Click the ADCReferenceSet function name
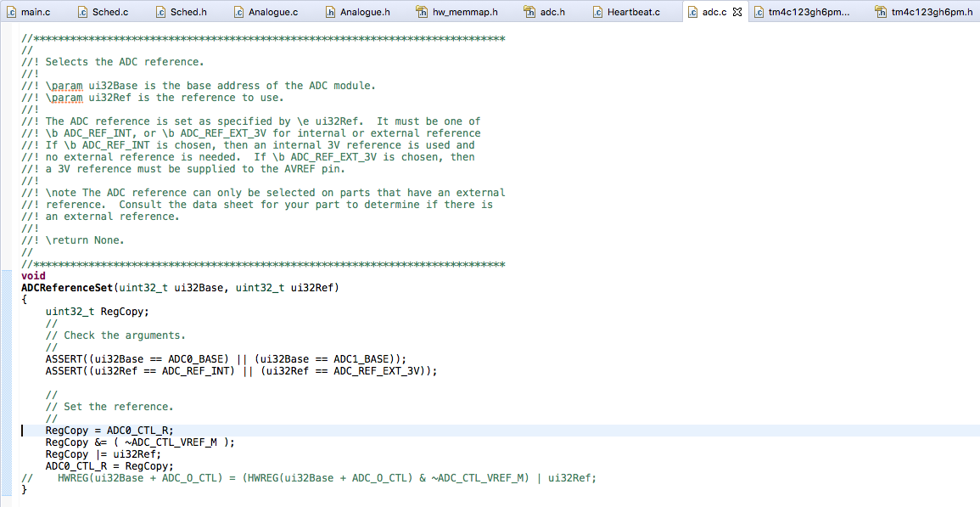Viewport: 980px width, 507px height. (x=68, y=288)
